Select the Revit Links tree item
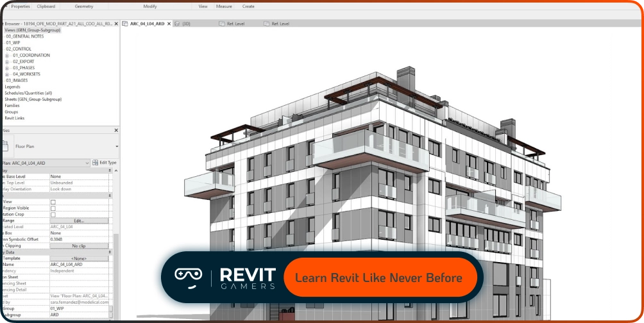This screenshot has height=323, width=644. pos(14,118)
